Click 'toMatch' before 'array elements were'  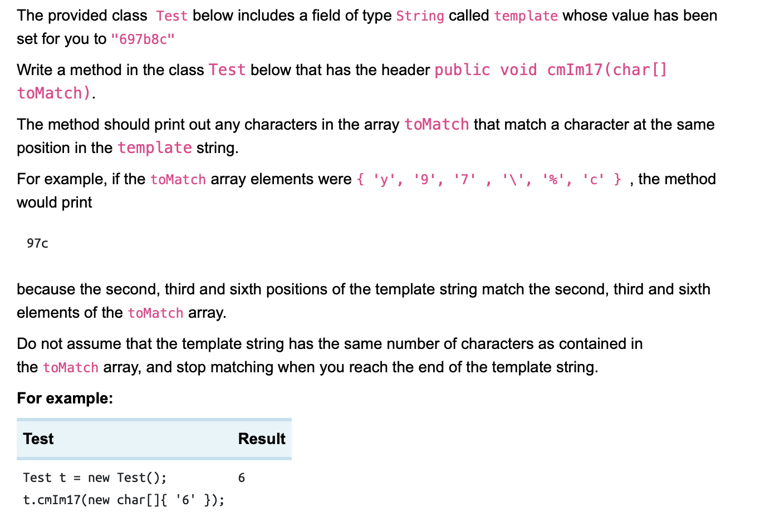coord(178,180)
